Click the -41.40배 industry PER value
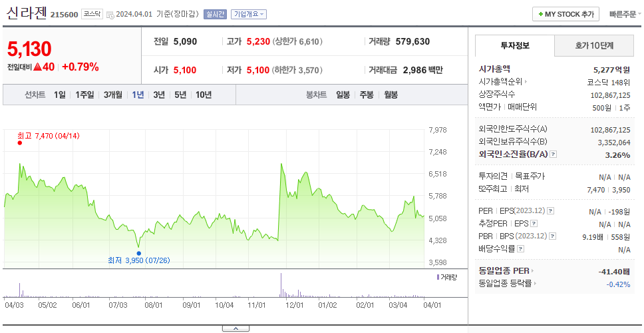Screen dimensions: 644x333 (x=614, y=272)
